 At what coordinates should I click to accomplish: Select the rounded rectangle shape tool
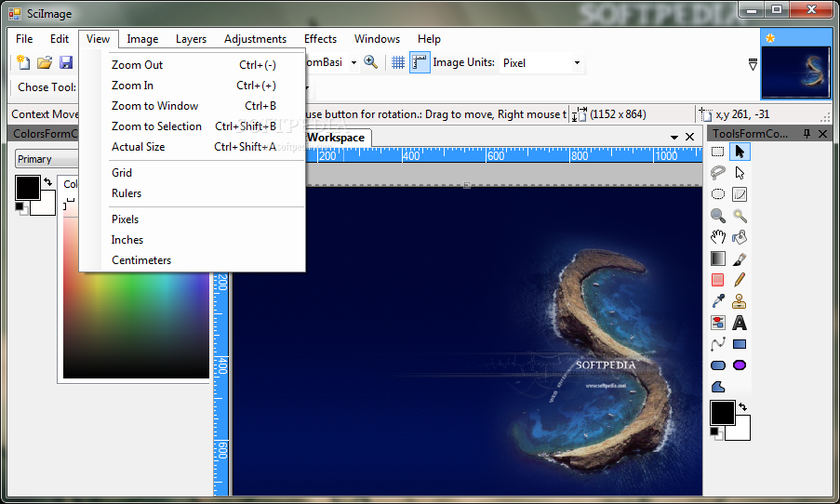coord(718,365)
